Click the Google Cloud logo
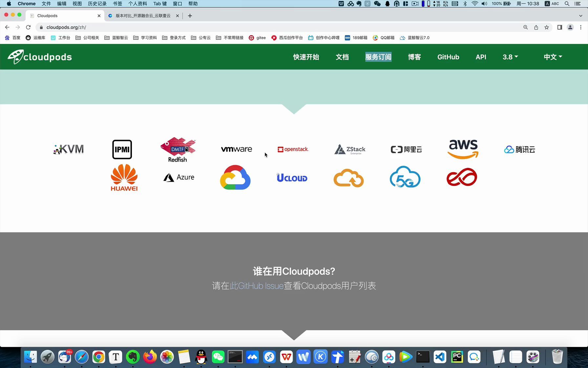Screen dimensions: 588x368 point(235,177)
